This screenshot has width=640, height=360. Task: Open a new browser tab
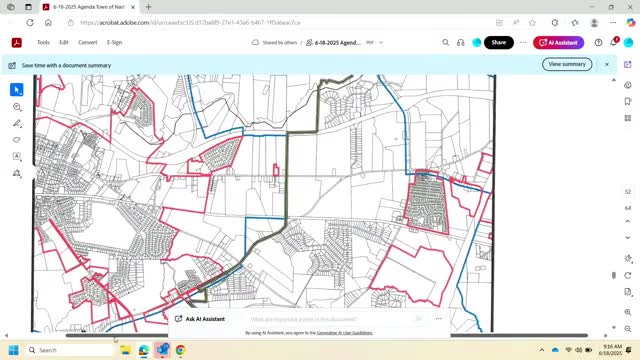pyautogui.click(x=149, y=7)
